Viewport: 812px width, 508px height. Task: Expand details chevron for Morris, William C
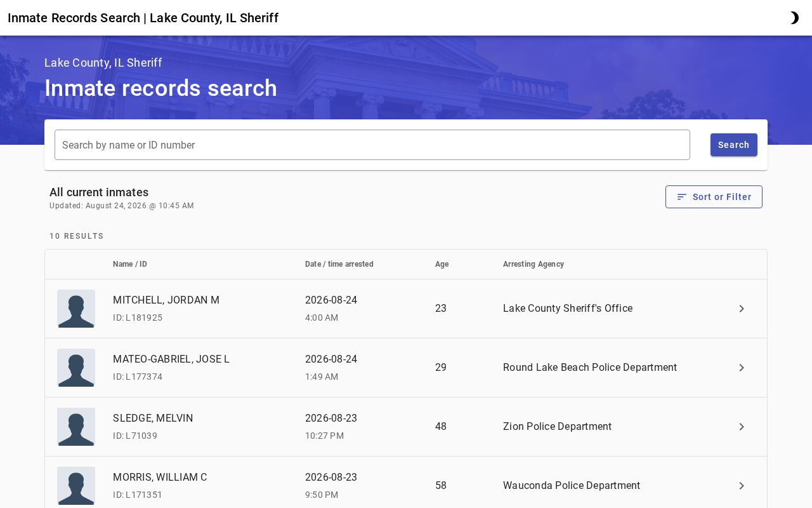click(742, 486)
